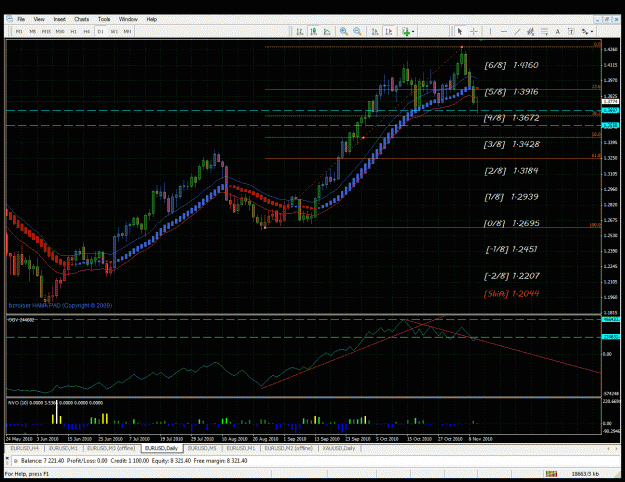Open the Window menu
This screenshot has width=625, height=482.
(128, 19)
